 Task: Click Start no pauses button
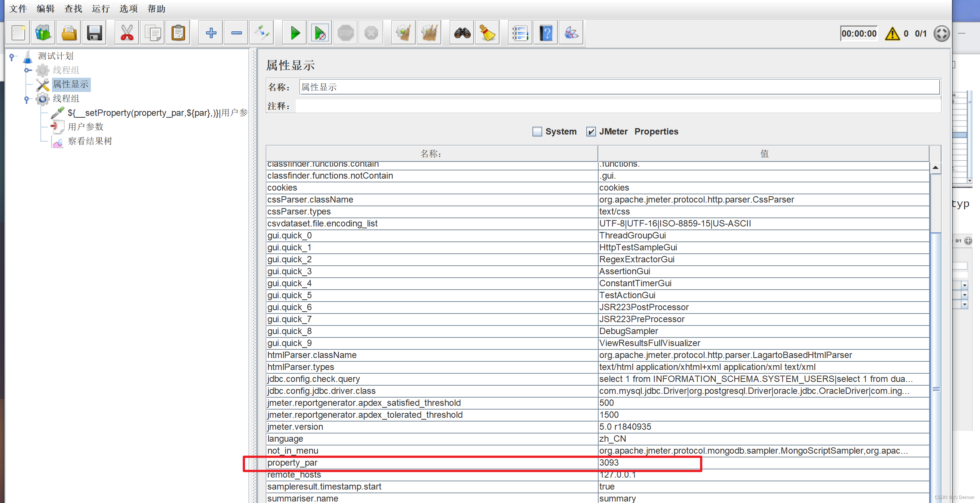point(320,33)
